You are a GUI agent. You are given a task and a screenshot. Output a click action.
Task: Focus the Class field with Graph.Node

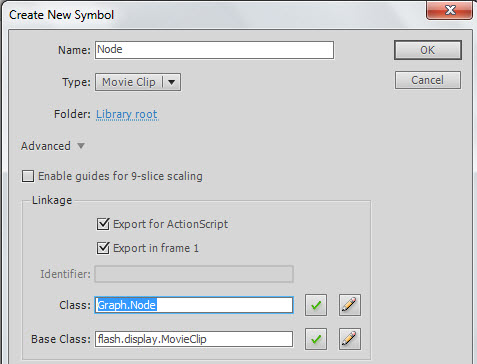(194, 305)
